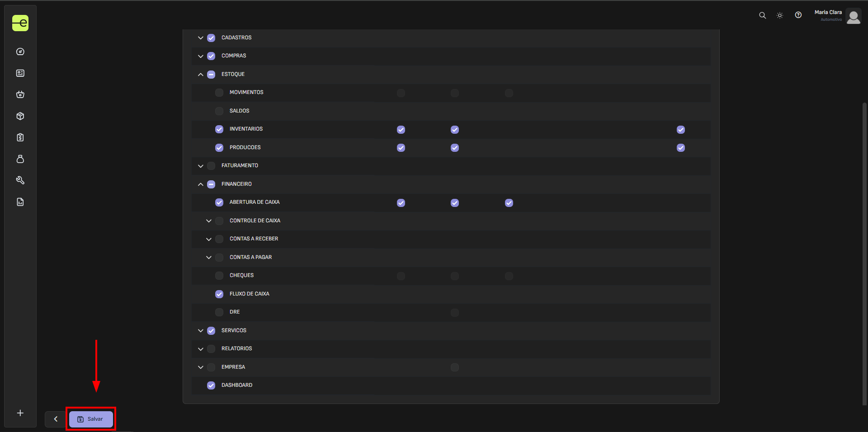Click the plus icon at sidebar bottom
This screenshot has width=868, height=432.
pyautogui.click(x=20, y=413)
